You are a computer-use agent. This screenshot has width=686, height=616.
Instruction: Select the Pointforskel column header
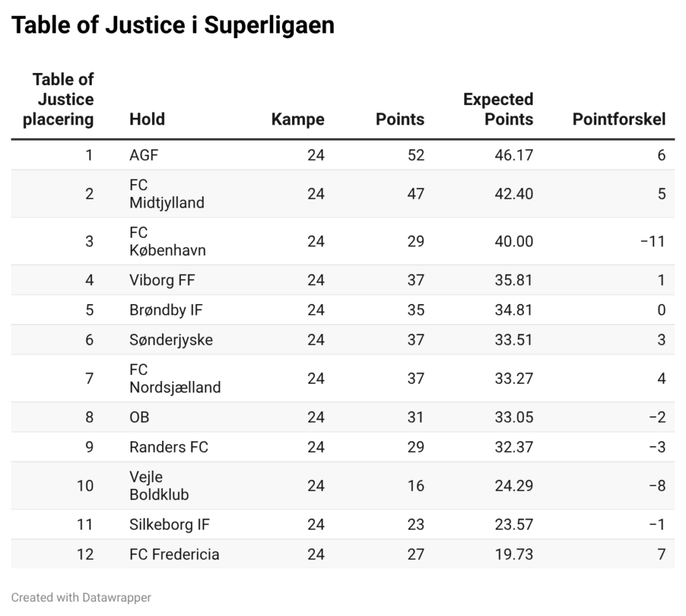point(619,119)
